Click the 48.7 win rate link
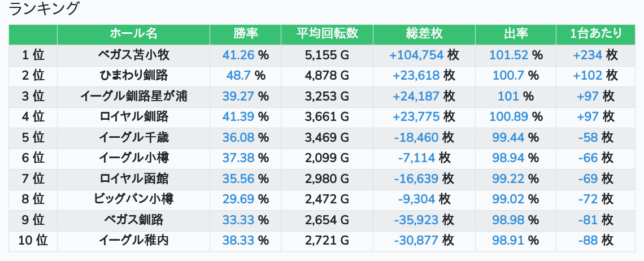The image size is (644, 261). coord(238,76)
